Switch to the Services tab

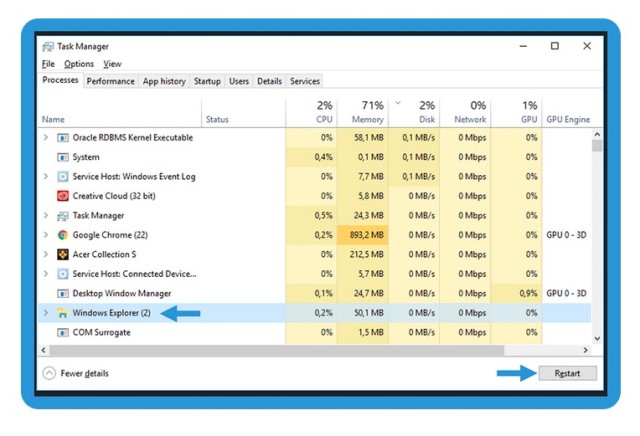tap(305, 81)
